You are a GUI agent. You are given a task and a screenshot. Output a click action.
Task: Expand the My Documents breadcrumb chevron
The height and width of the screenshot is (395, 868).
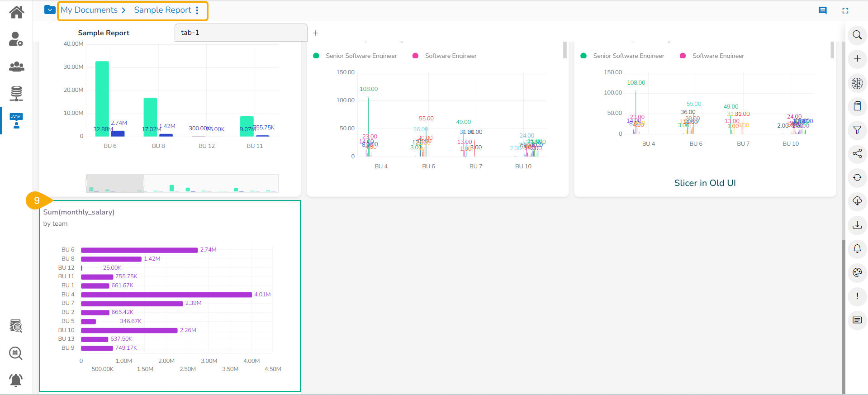(123, 10)
